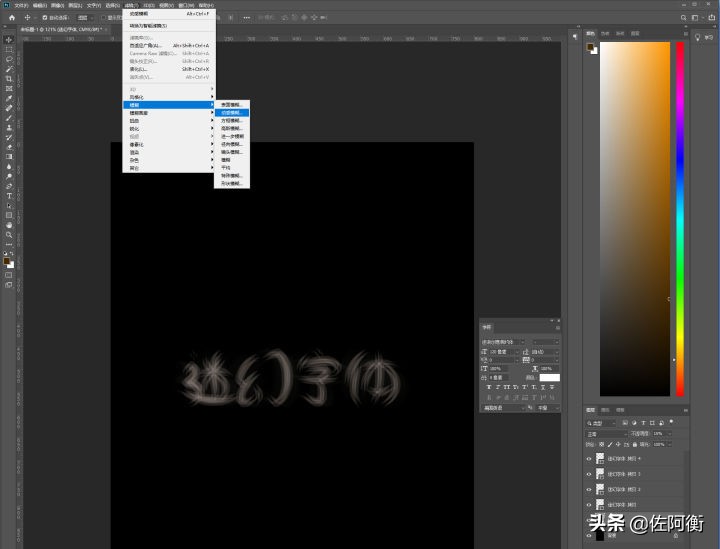Select the Eyedropper tool
This screenshot has width=720, height=549.
pos(8,98)
